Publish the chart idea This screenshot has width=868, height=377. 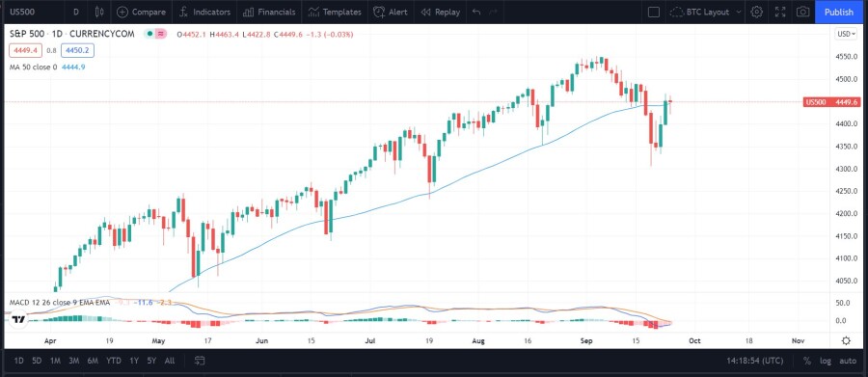coord(839,12)
